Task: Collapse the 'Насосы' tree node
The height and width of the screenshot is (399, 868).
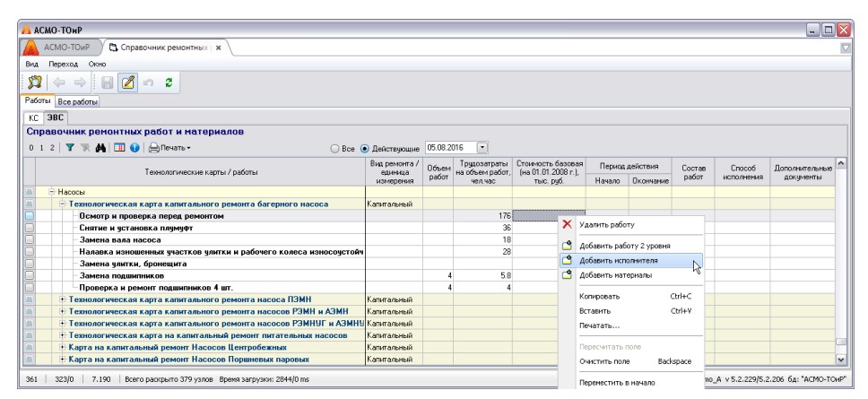Action: [53, 193]
